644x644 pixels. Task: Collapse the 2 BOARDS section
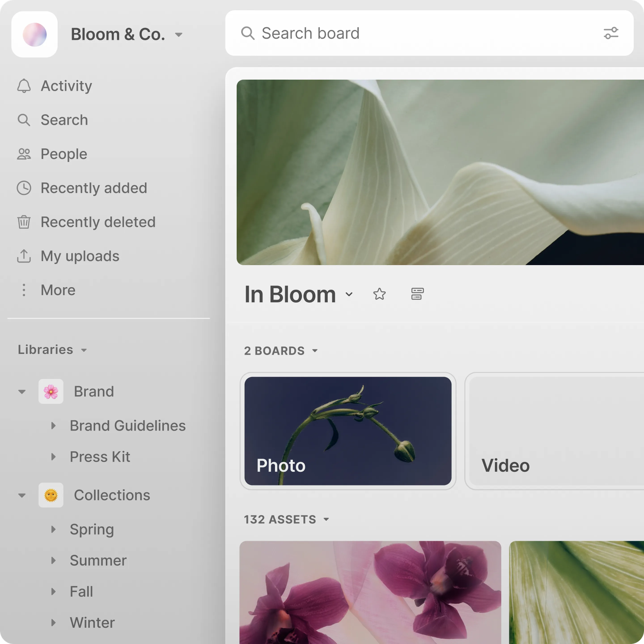tap(315, 351)
